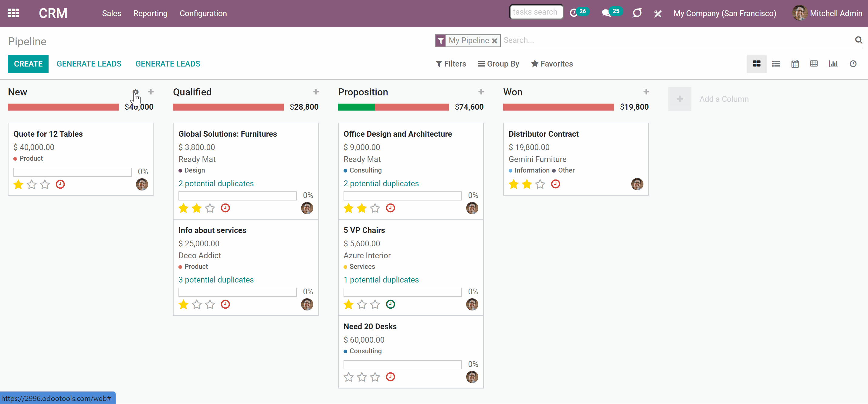Switch to the Activity view clock icon
868x404 pixels.
pos(853,64)
